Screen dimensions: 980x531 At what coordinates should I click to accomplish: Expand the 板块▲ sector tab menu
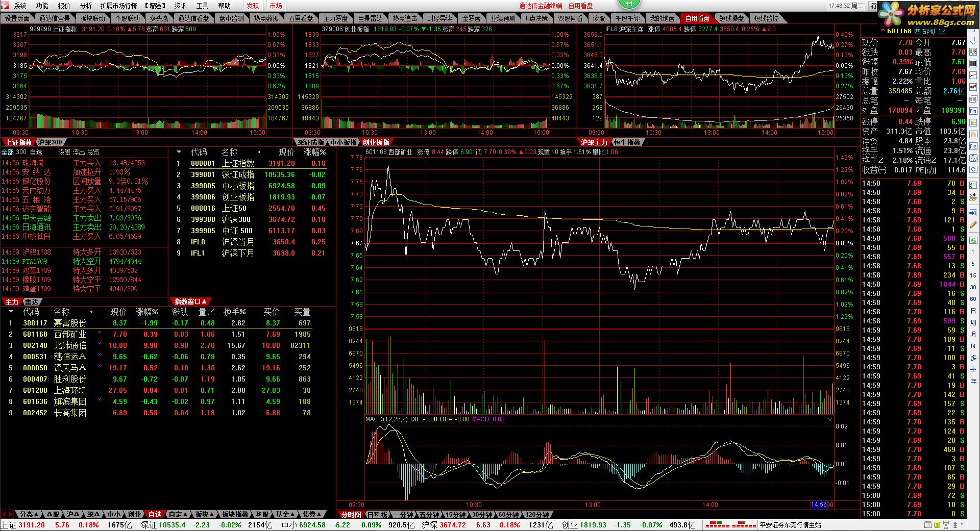point(204,514)
